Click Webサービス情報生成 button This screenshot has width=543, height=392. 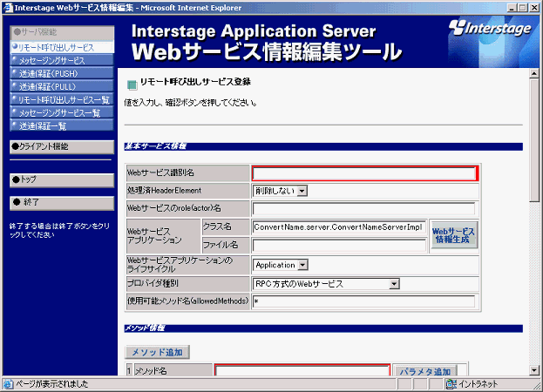point(453,235)
